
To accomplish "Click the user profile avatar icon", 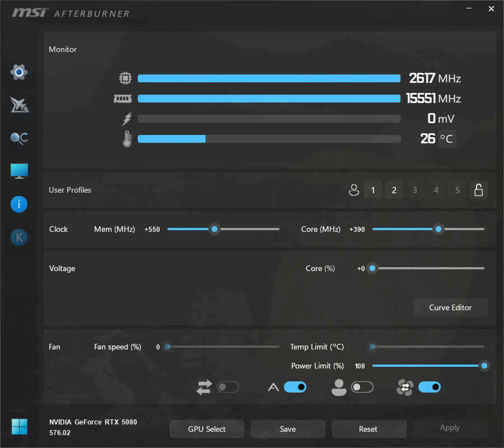I will tap(353, 190).
